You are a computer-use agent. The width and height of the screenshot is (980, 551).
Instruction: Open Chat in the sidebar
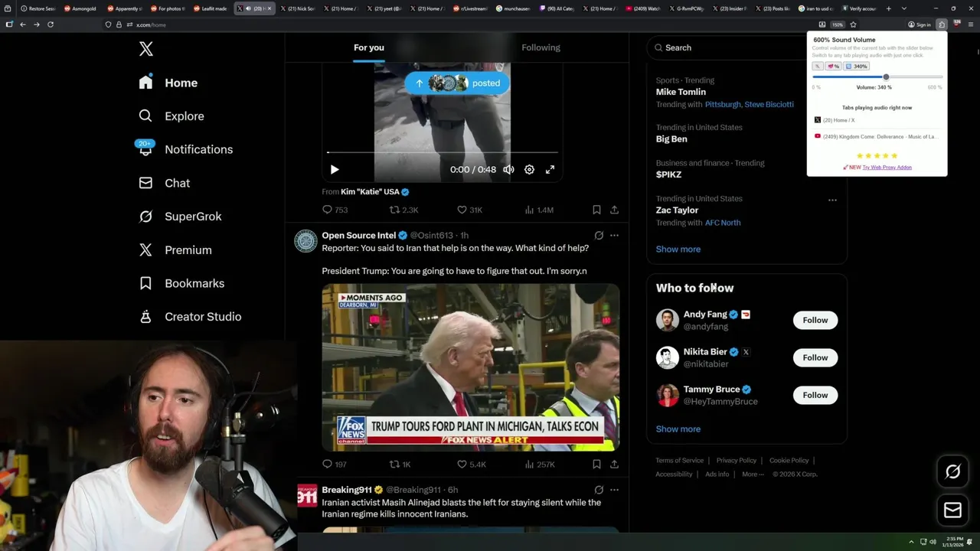(164, 183)
